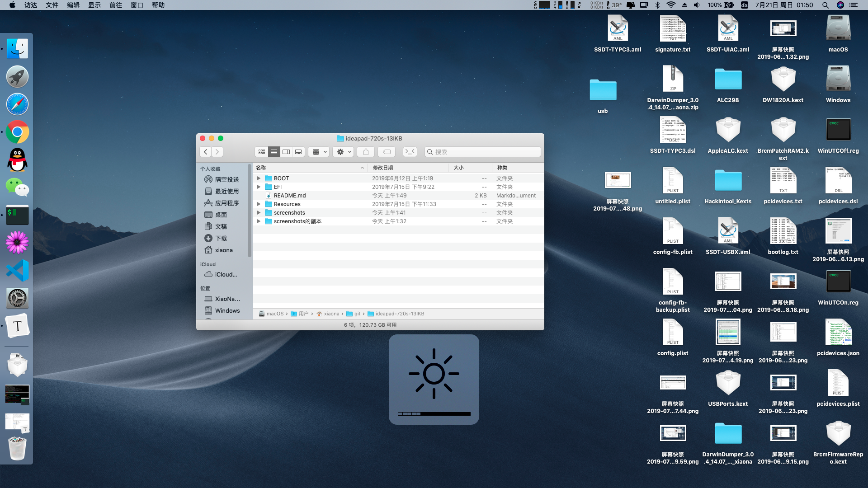Image resolution: width=868 pixels, height=488 pixels.
Task: Open Visual Studio Code from the Dock
Action: coord(17,270)
